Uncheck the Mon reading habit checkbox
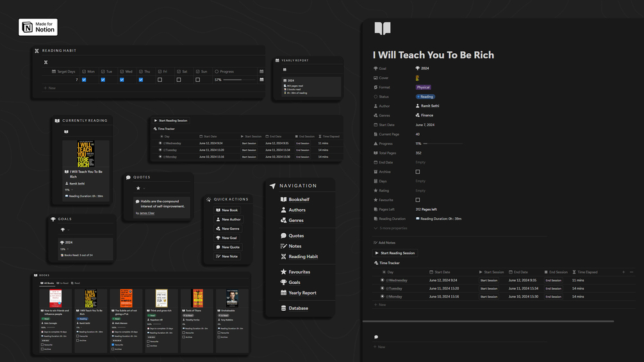Screen dimensions: 644x362 point(84,80)
